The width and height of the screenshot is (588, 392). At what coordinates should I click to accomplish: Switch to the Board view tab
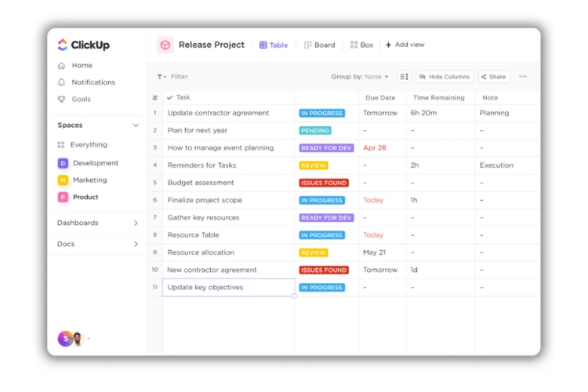pyautogui.click(x=319, y=45)
